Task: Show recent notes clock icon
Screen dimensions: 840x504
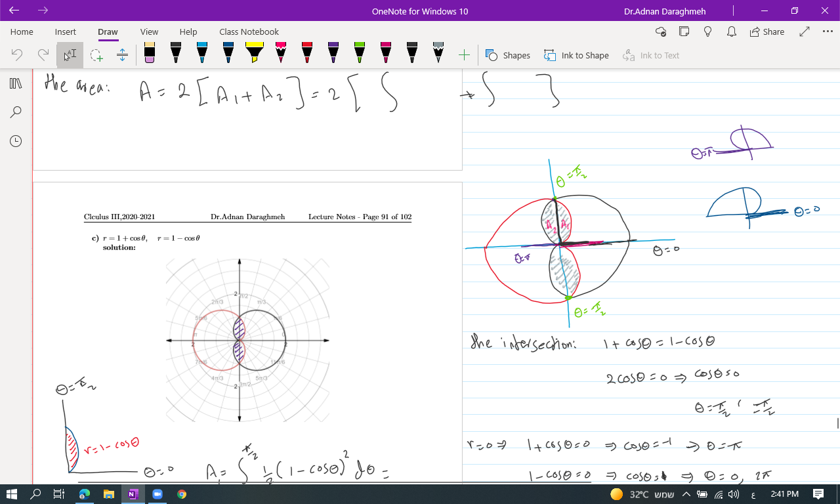Action: (16, 141)
